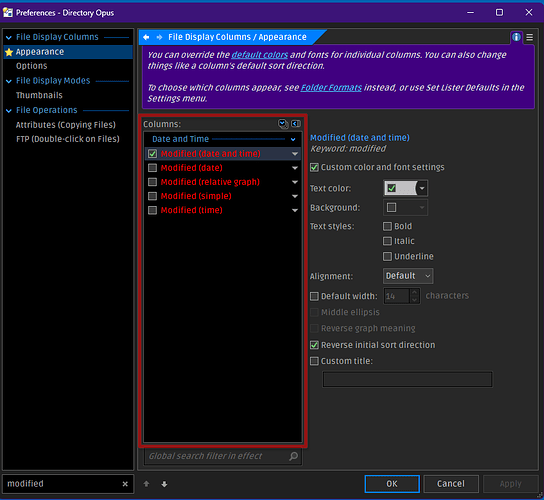Uncheck Reverse initial sort direction
This screenshot has height=500, width=544.
click(314, 345)
